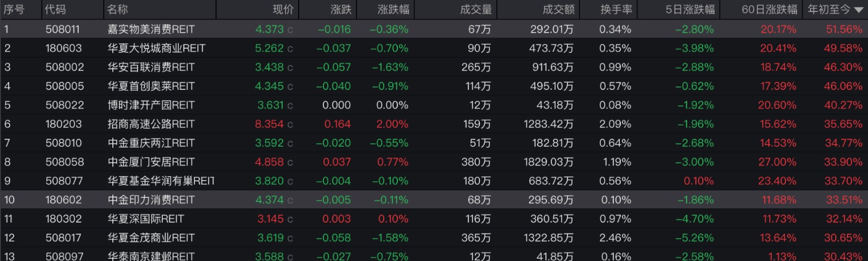Viewport: 868px width, 261px height.
Task: Open 招商高速公路REIT details
Action: pyautogui.click(x=151, y=124)
